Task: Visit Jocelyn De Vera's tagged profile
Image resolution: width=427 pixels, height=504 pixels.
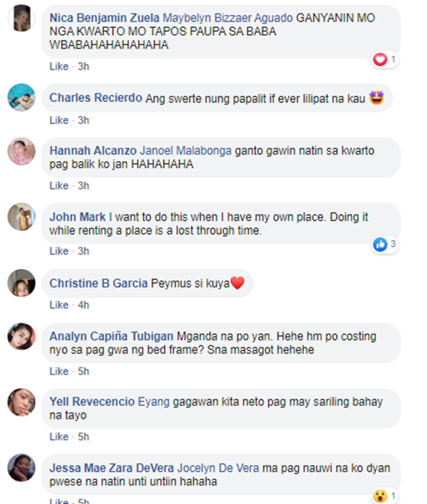Action: 218,468
